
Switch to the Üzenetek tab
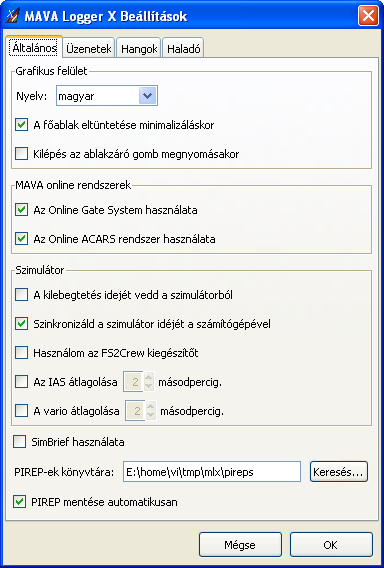pyautogui.click(x=89, y=49)
